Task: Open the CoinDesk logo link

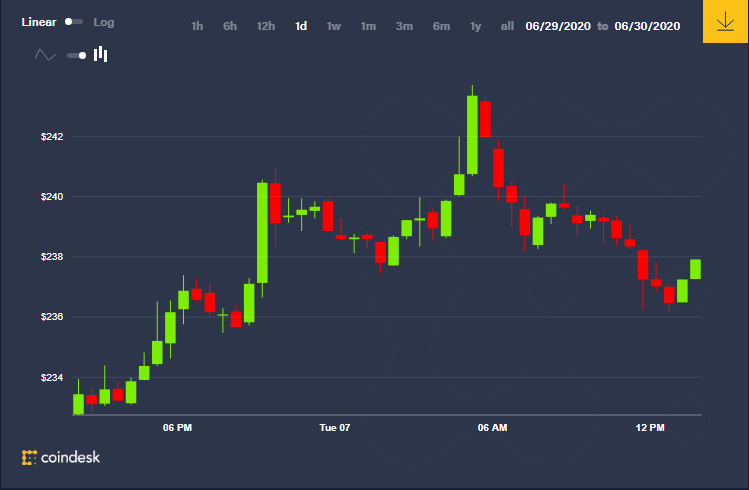Action: [x=61, y=458]
